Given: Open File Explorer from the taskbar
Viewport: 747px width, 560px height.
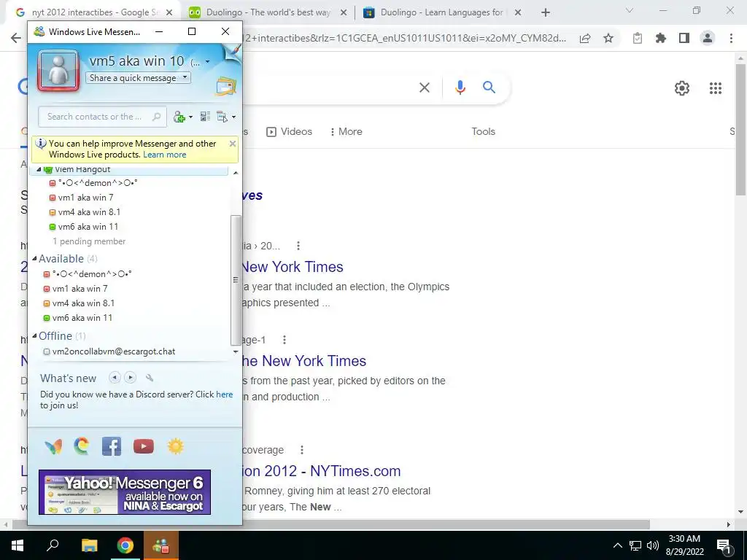Looking at the screenshot, I should pyautogui.click(x=89, y=545).
